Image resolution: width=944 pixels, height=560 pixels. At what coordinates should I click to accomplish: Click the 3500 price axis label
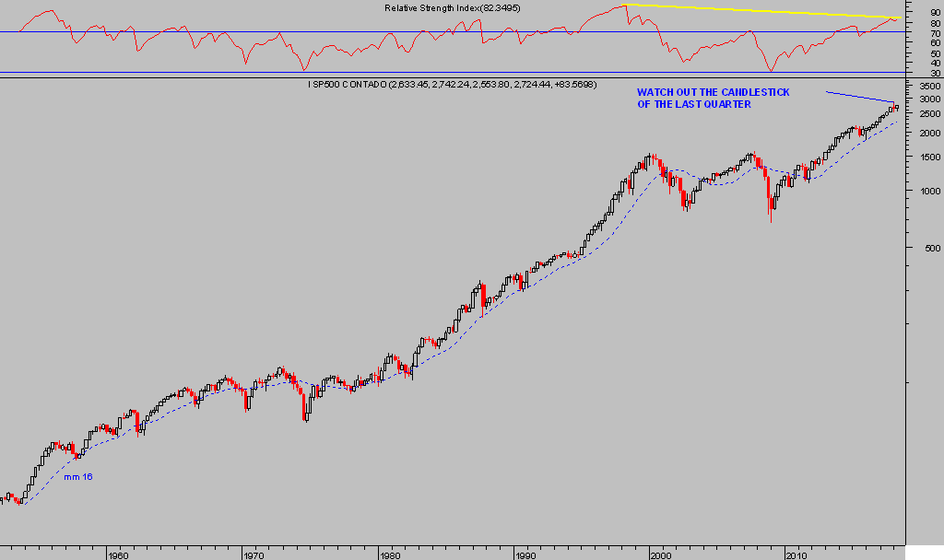[x=928, y=86]
